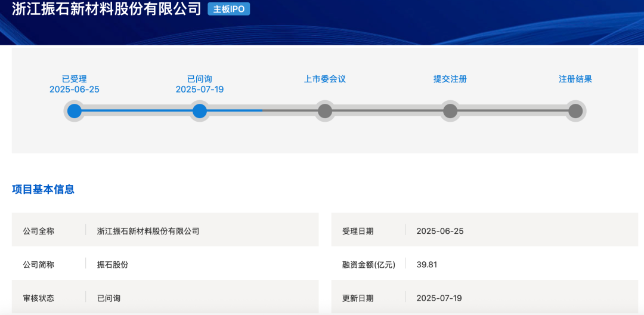Select the 注册结果 timeline node circle
644x315 pixels.
click(575, 111)
